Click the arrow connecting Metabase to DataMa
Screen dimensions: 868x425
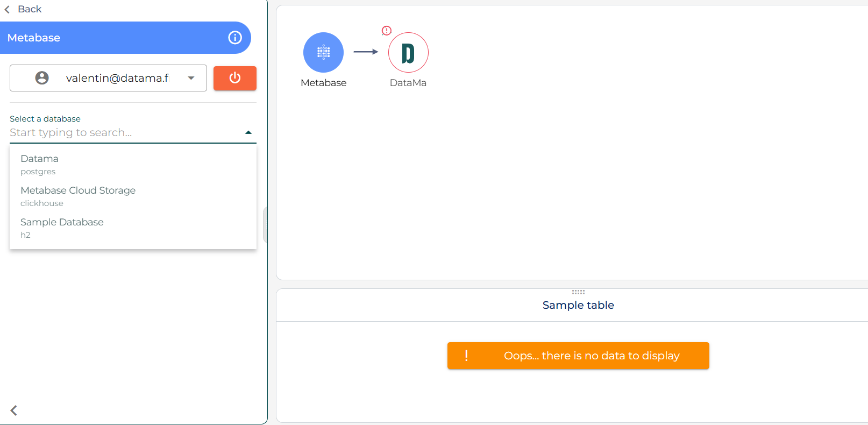pyautogui.click(x=366, y=52)
